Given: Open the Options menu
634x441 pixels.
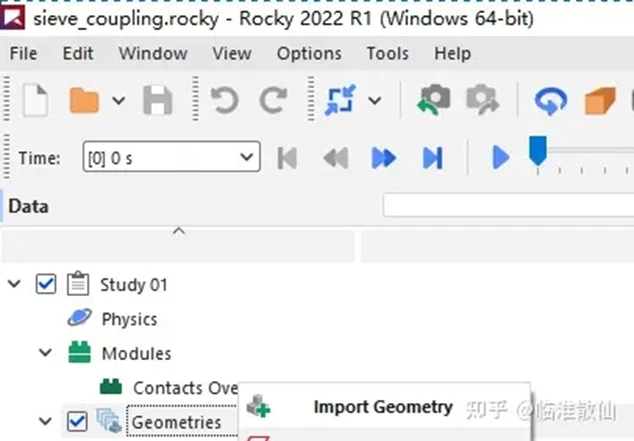Looking at the screenshot, I should pyautogui.click(x=309, y=53).
